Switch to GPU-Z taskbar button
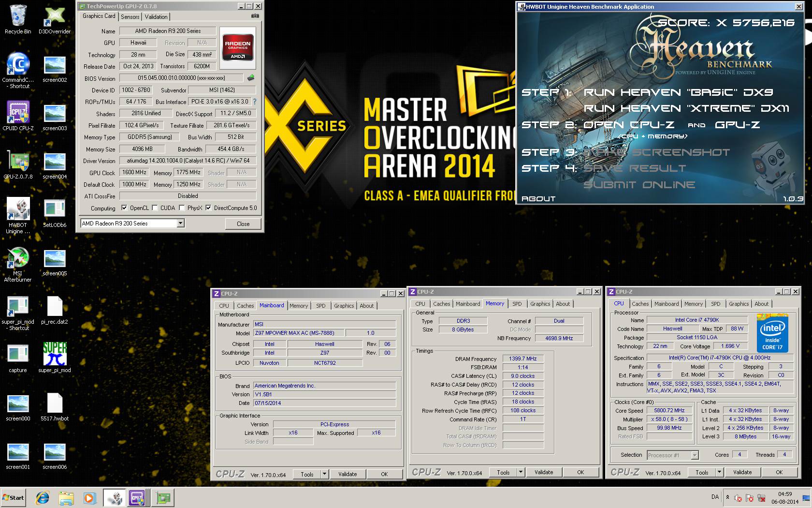 (x=163, y=497)
